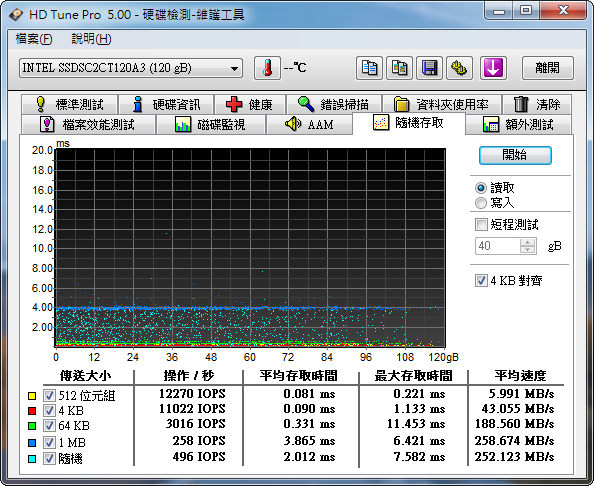Click the green 64 KB color swatch

[x=32, y=426]
